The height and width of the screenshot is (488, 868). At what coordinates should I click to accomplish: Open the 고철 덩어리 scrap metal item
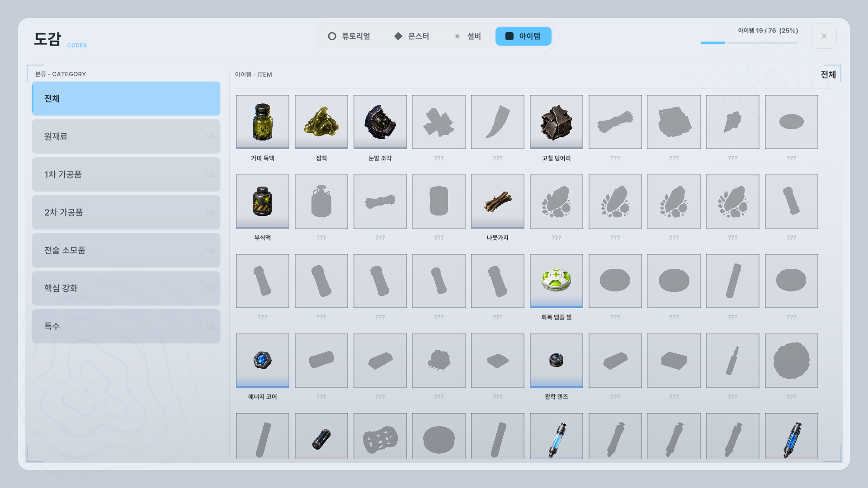pyautogui.click(x=556, y=122)
